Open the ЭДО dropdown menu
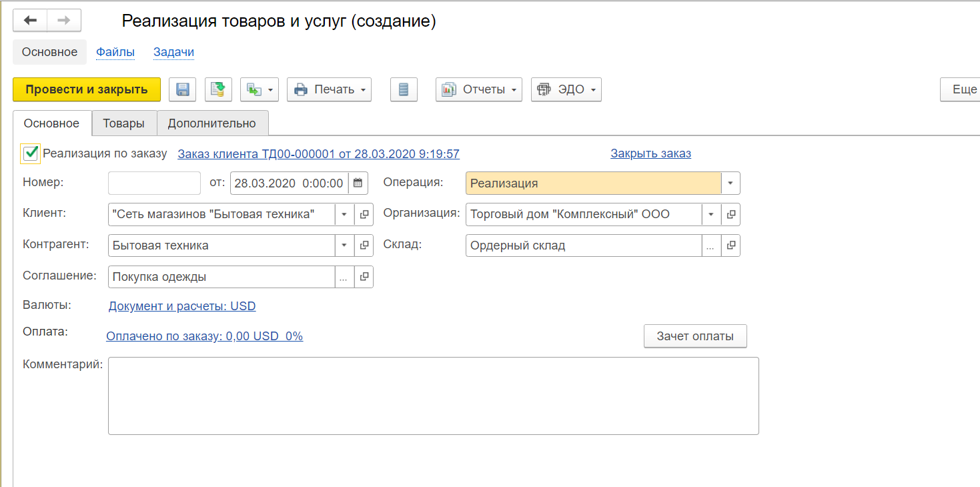Screen dimensions: 980x487 pyautogui.click(x=566, y=89)
